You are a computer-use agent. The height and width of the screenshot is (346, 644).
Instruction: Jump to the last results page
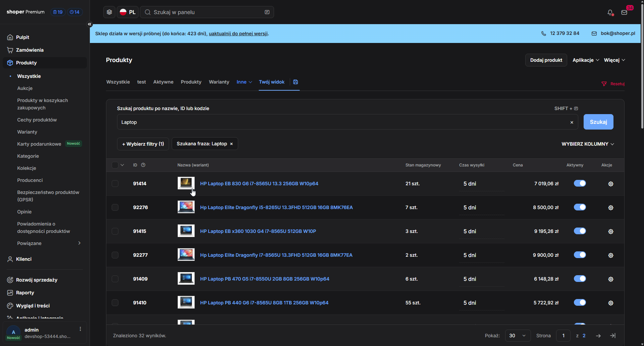pyautogui.click(x=613, y=336)
